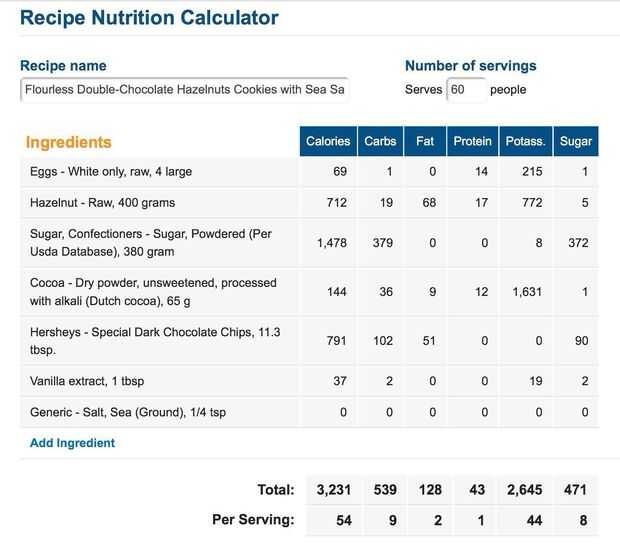Click the Sugar column header
The image size is (620, 556).
click(576, 142)
